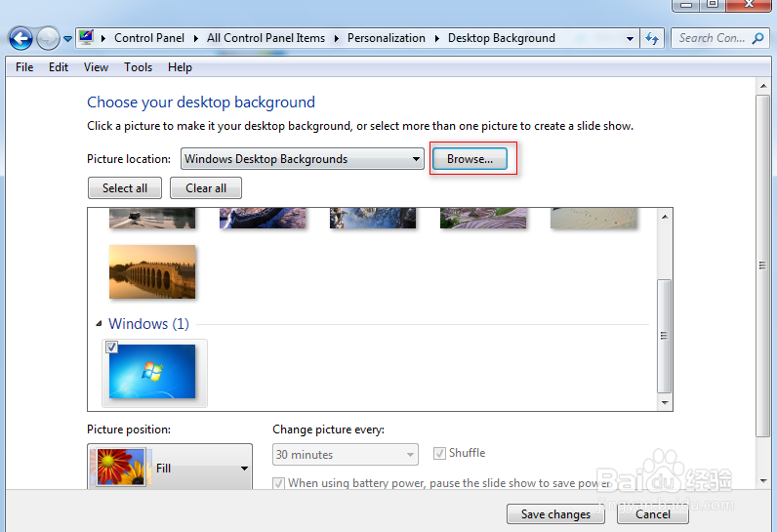Toggle pause slide show on battery checkbox

279,483
